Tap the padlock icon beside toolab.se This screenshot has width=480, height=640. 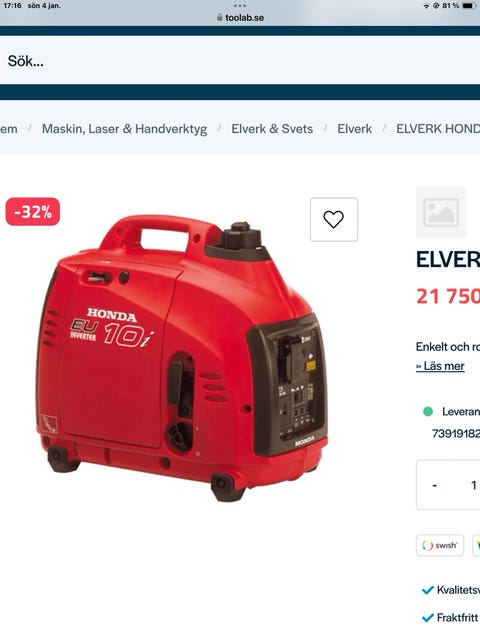[x=220, y=18]
